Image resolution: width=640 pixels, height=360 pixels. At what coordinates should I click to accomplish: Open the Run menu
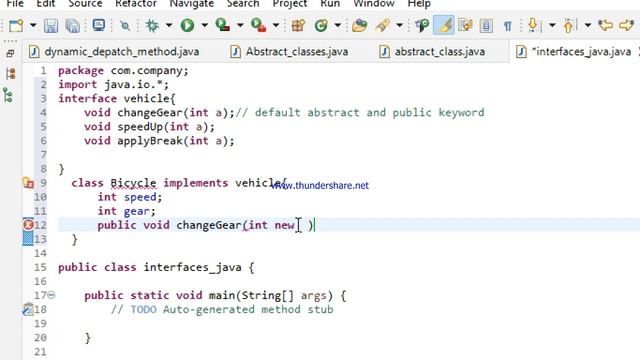pyautogui.click(x=330, y=4)
